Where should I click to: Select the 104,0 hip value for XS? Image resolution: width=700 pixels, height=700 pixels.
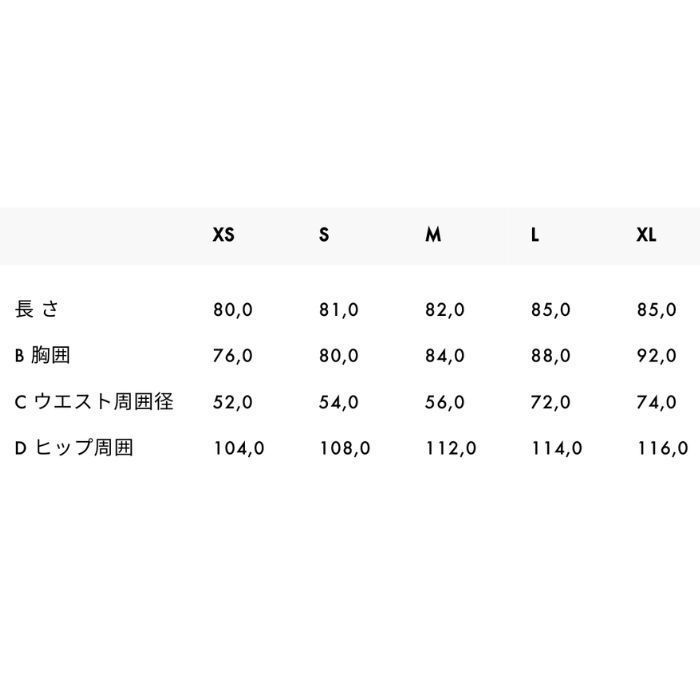click(x=239, y=448)
